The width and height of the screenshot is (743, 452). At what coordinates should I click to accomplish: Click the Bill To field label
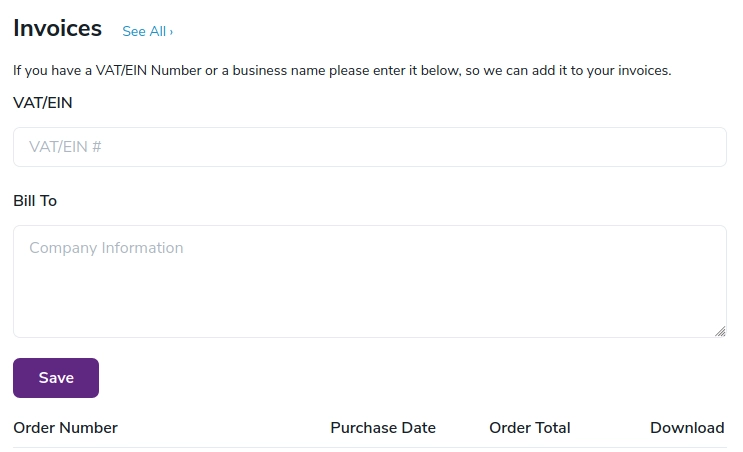click(x=35, y=201)
